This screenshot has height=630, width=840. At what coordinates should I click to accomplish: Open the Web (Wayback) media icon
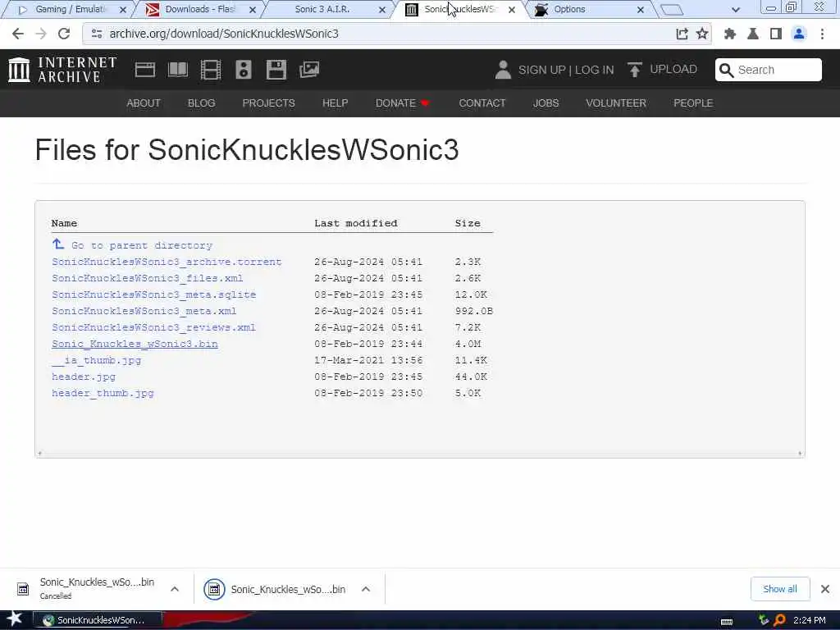tap(144, 70)
